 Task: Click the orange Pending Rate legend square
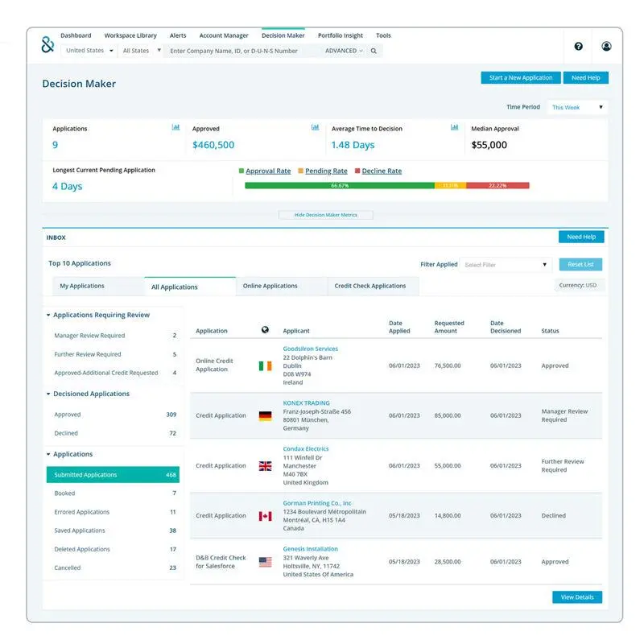pyautogui.click(x=300, y=171)
